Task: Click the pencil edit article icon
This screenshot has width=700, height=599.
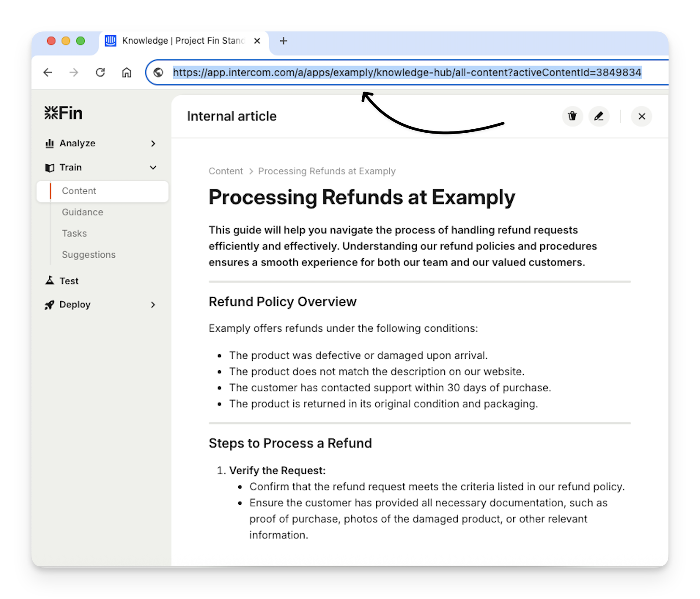Action: (599, 116)
